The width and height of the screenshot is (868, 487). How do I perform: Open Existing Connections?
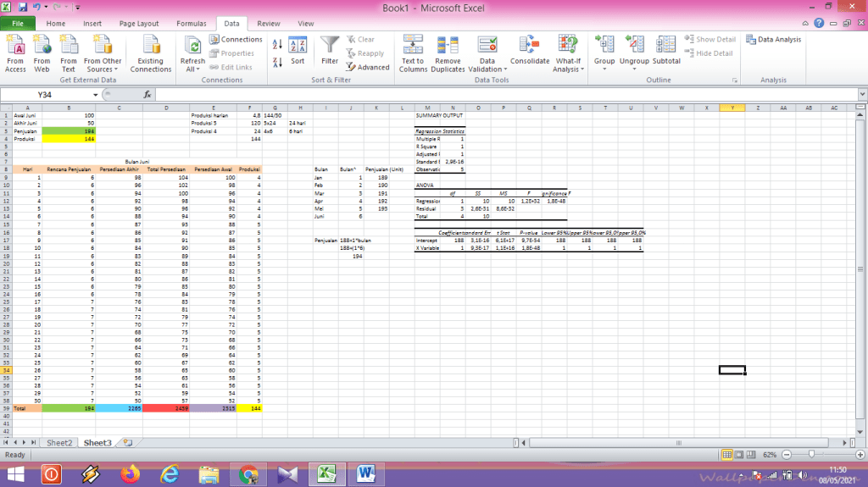click(x=150, y=53)
